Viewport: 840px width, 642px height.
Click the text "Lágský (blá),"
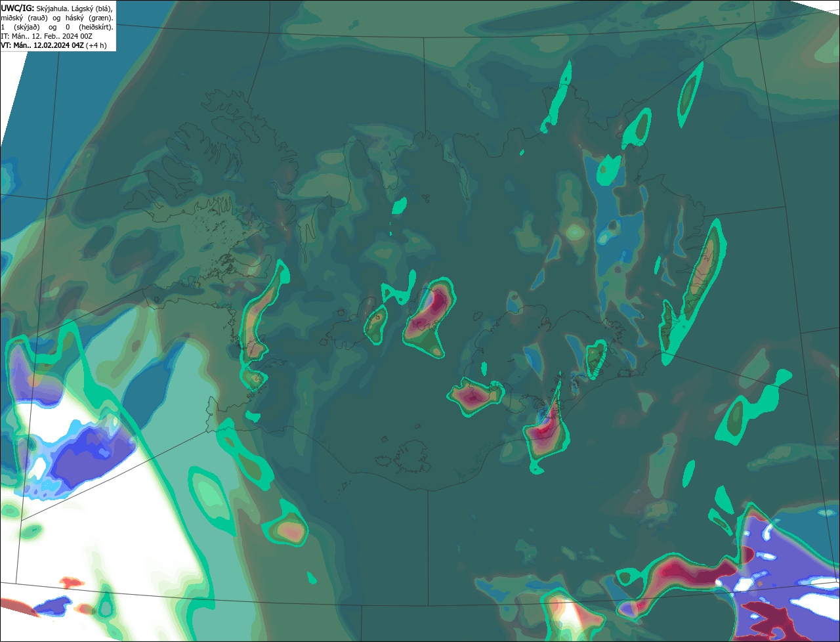pyautogui.click(x=93, y=9)
